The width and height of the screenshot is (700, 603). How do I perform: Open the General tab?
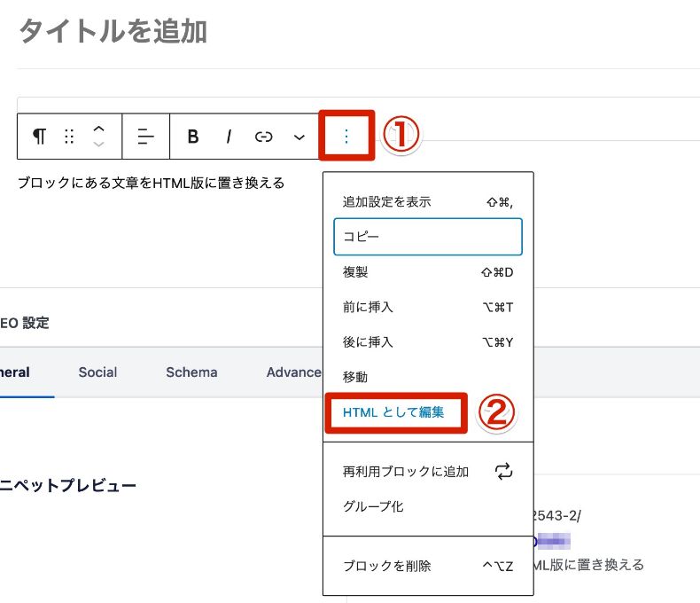(15, 372)
